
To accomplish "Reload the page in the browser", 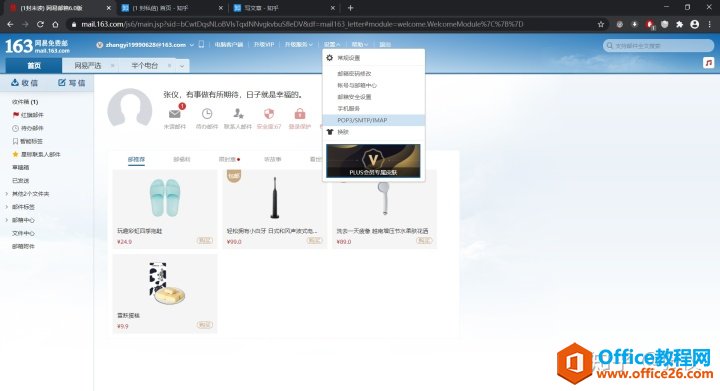I will click(40, 24).
